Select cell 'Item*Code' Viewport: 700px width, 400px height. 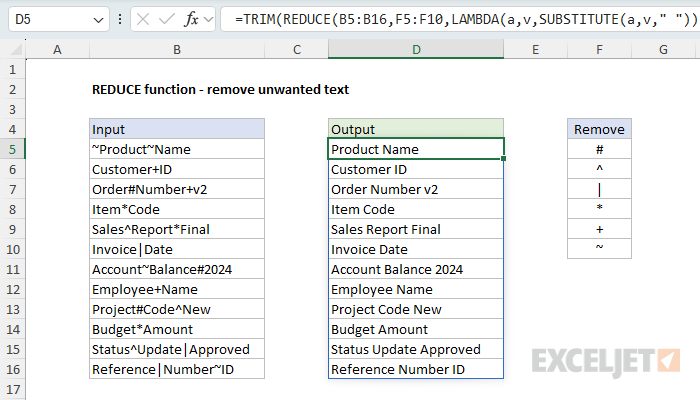click(177, 209)
